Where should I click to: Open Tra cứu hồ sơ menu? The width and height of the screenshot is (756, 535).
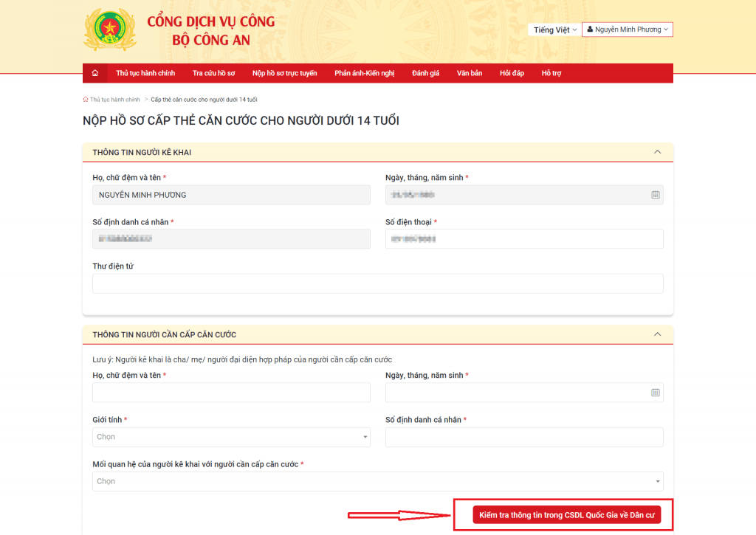(x=213, y=73)
